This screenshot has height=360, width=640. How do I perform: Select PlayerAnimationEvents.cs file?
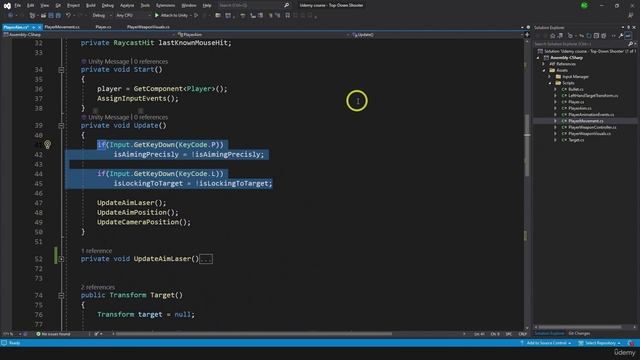(x=591, y=115)
